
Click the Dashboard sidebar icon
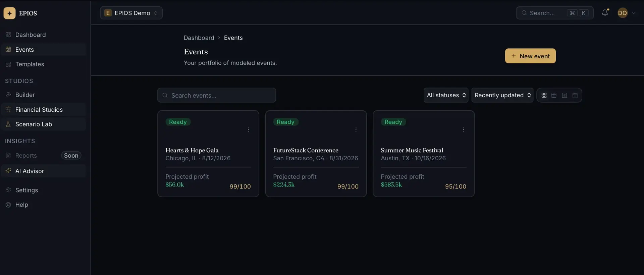coord(8,35)
